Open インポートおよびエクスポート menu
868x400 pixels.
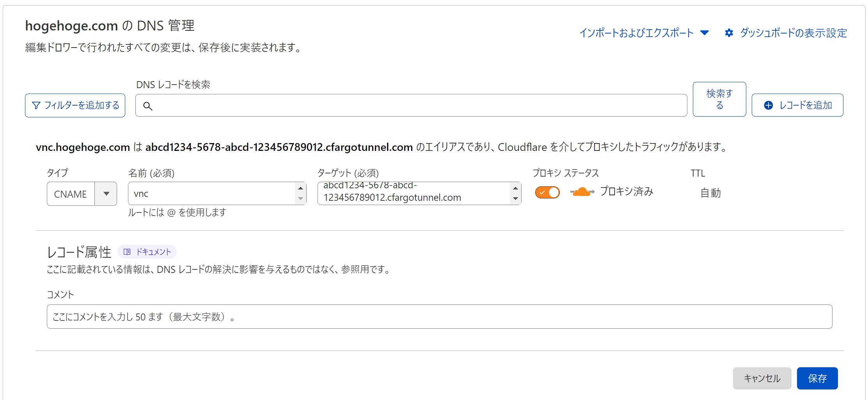644,33
